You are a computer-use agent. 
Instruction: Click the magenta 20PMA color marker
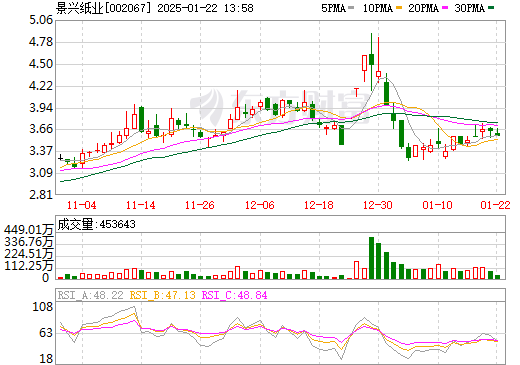(445, 8)
